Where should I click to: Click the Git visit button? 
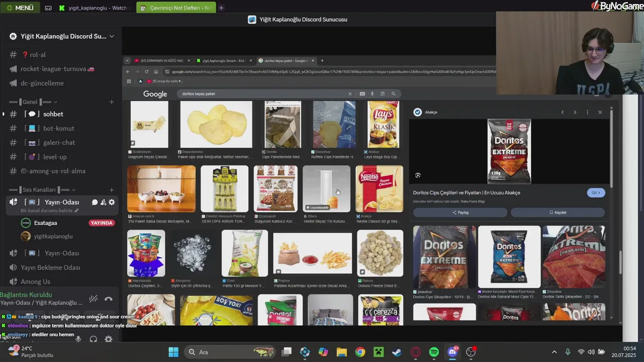click(596, 193)
